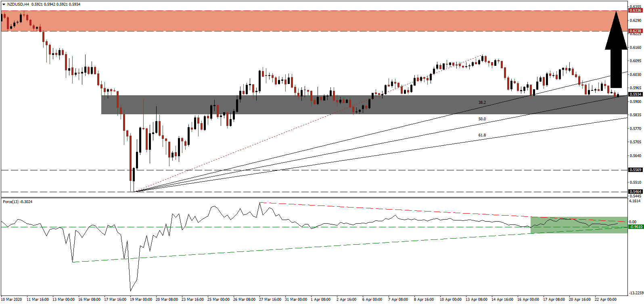The width and height of the screenshot is (644, 304).
Task: Click the 61.8 Fibonacci fan label
Action: [x=482, y=135]
